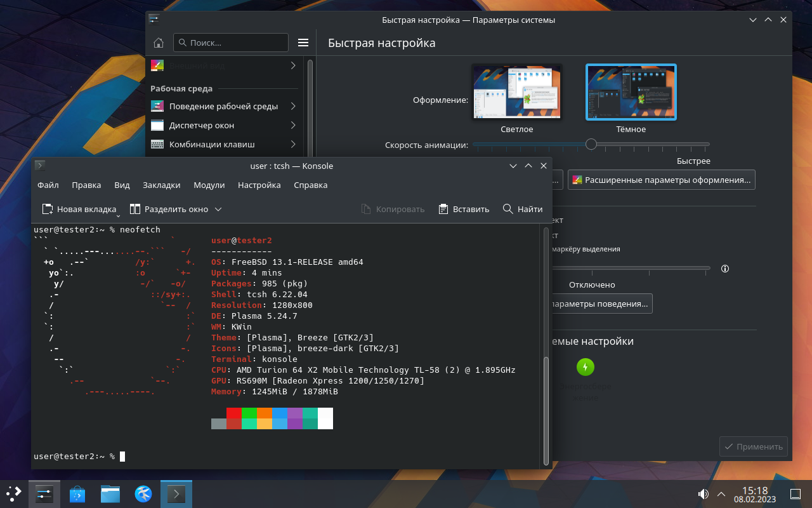Paste with the Вставить toolbar button
The width and height of the screenshot is (812, 508).
point(464,209)
